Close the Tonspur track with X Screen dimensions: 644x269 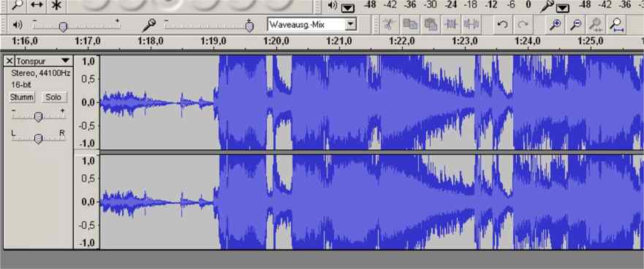point(9,61)
